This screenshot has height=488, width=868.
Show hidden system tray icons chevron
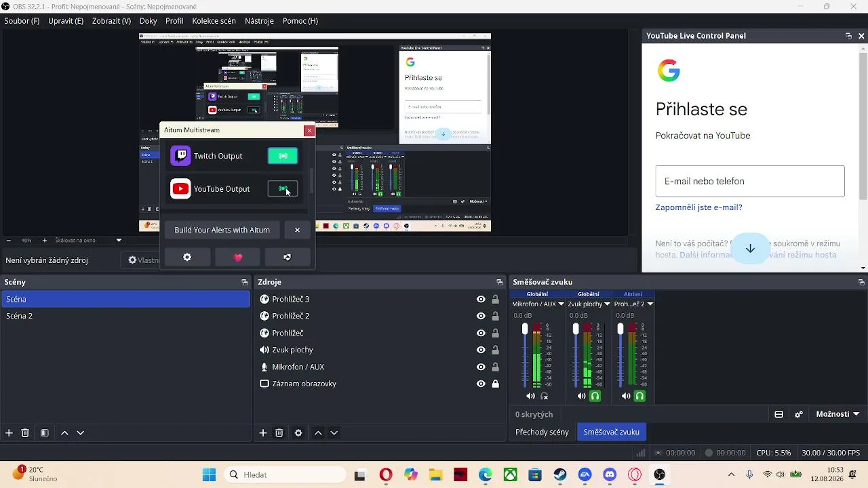731,474
